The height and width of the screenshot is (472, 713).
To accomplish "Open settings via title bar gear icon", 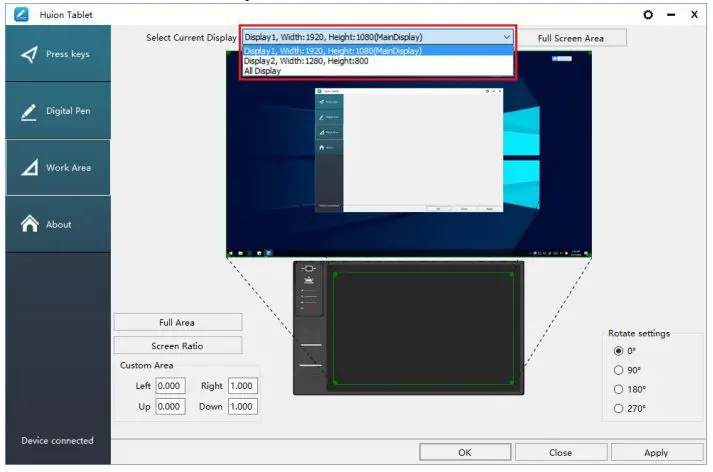I will tap(648, 15).
